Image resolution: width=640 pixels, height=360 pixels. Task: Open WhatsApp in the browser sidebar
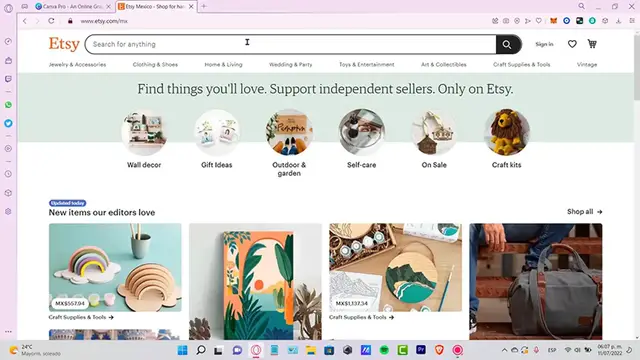(8, 105)
